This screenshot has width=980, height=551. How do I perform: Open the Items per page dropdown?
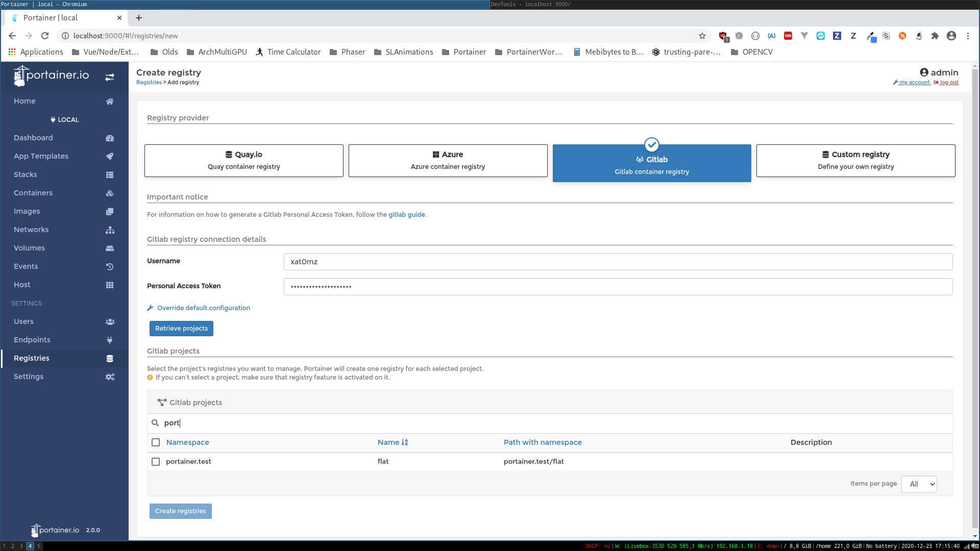(919, 484)
